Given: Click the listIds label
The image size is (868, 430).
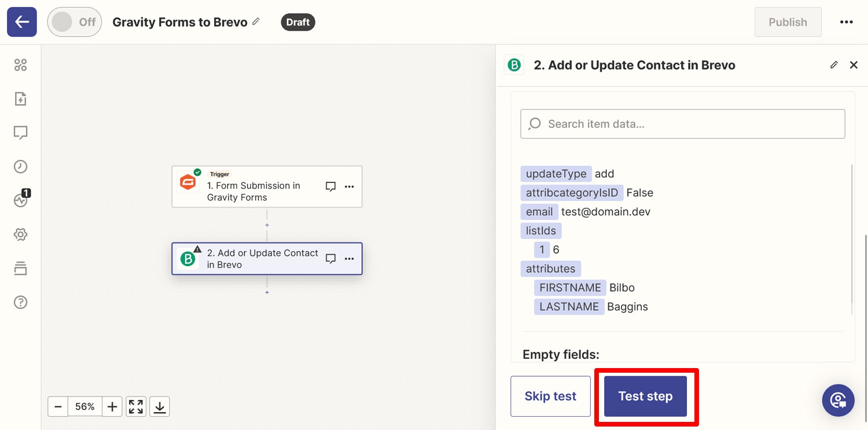Looking at the screenshot, I should click(x=541, y=231).
